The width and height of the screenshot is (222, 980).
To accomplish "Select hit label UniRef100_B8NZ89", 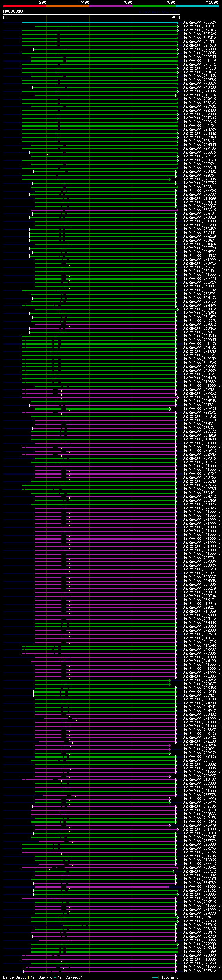I will pyautogui.click(x=199, y=883).
